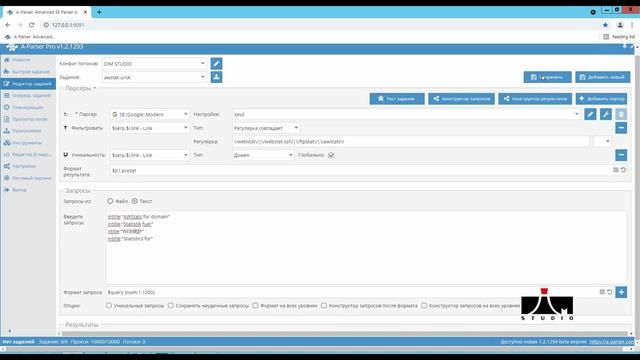The width and height of the screenshot is (640, 360).
Task: Open parser dropdown SE::Google::Modern
Action: pos(150,114)
